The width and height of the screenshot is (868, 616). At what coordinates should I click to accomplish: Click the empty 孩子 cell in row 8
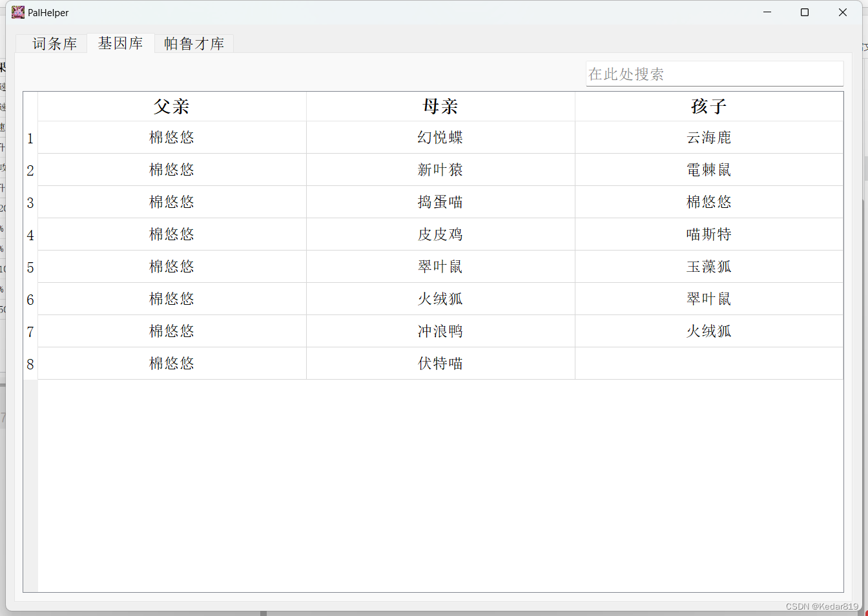coord(709,364)
